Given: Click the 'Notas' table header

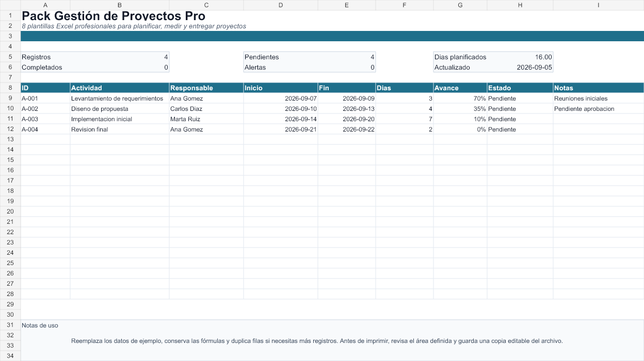Looking at the screenshot, I should [x=599, y=88].
